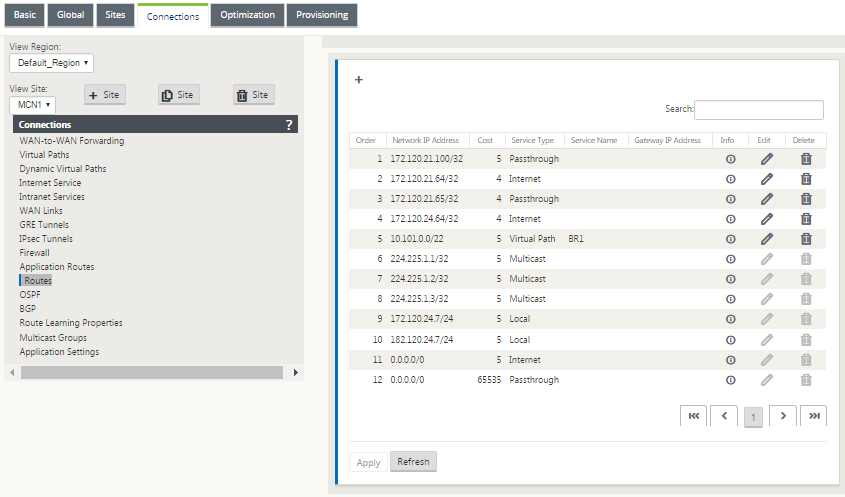Open Dynamic Virtual Paths section

click(x=63, y=169)
